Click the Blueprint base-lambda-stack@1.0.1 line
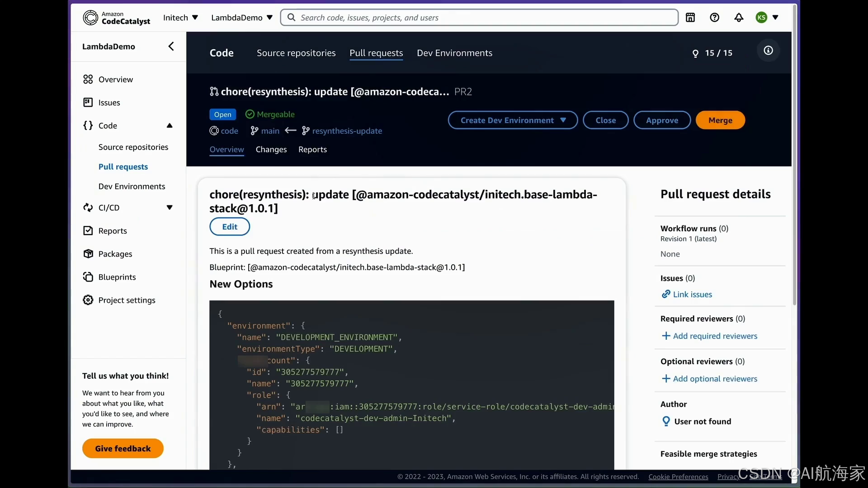 tap(337, 267)
